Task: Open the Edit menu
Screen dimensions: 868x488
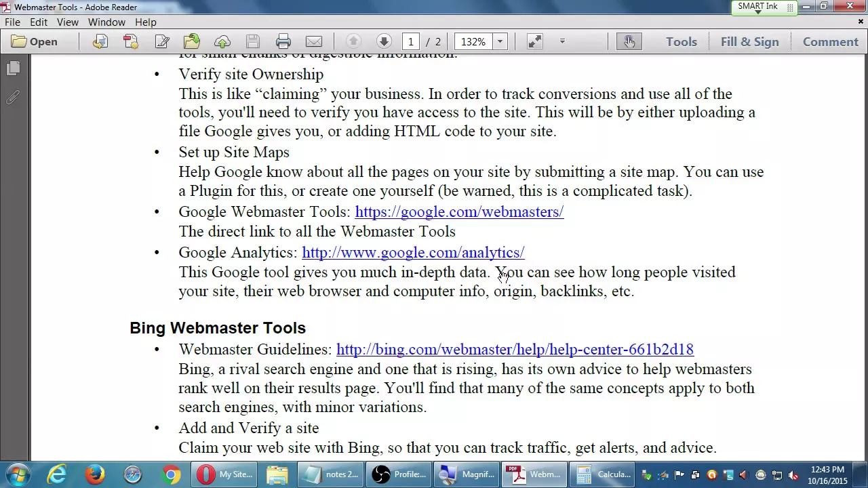Action: (x=39, y=22)
